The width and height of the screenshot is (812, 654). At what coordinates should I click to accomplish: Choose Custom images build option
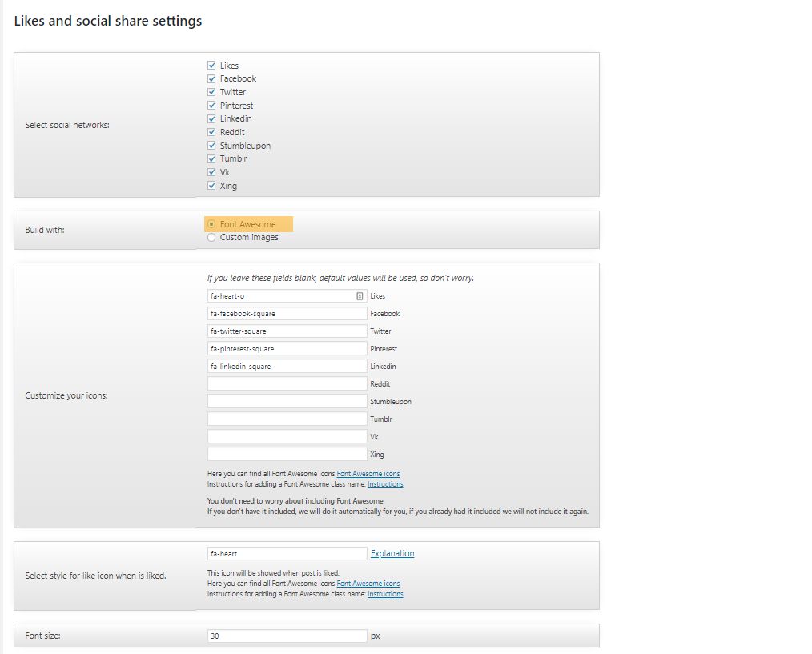(x=211, y=237)
